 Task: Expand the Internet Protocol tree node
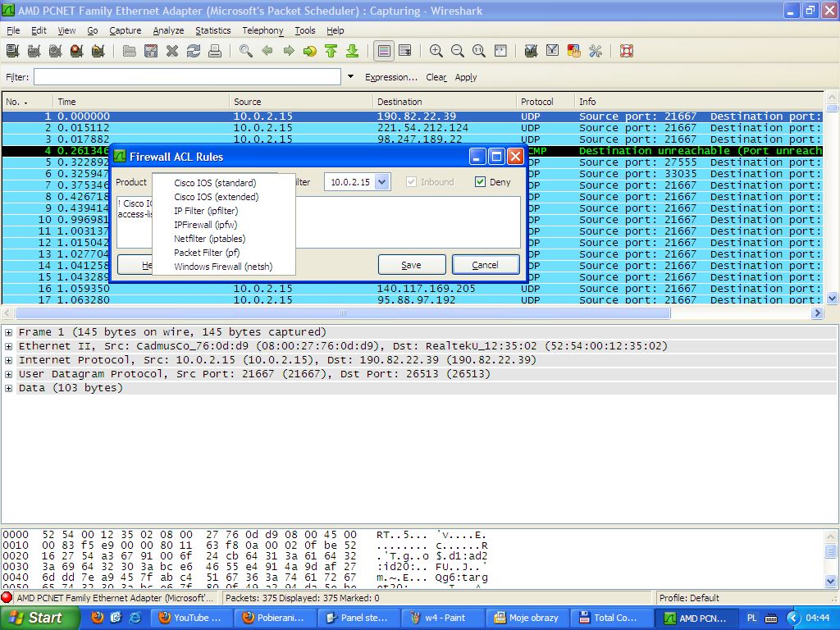8,361
